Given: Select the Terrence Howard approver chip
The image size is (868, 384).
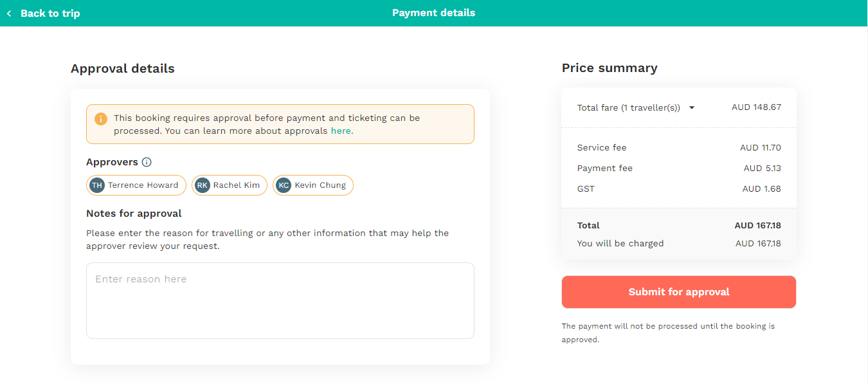Looking at the screenshot, I should [x=136, y=185].
